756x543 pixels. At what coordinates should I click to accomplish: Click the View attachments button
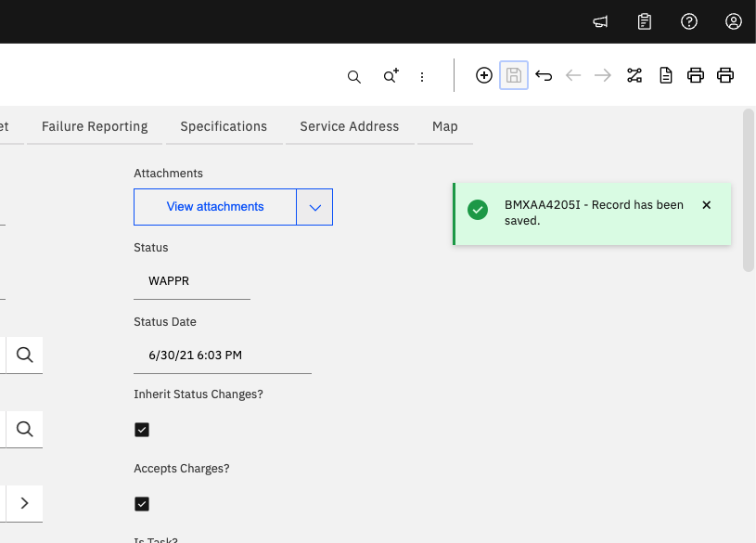(x=215, y=207)
